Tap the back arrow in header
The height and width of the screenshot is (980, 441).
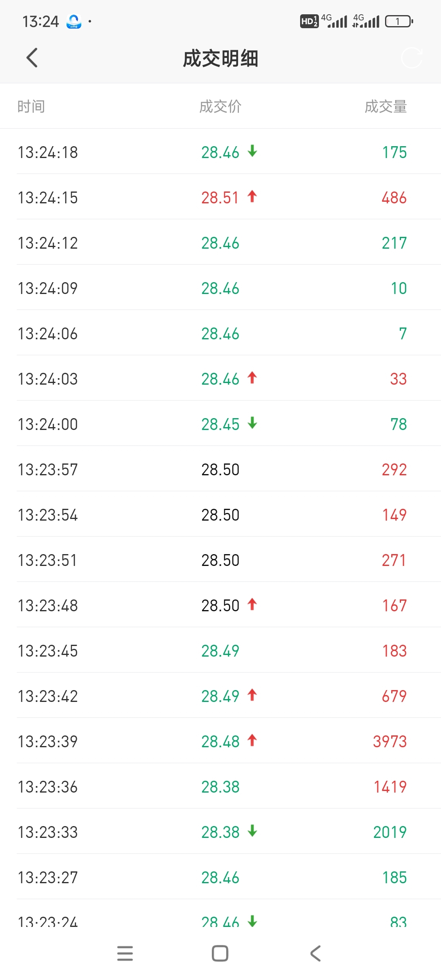pos(32,58)
